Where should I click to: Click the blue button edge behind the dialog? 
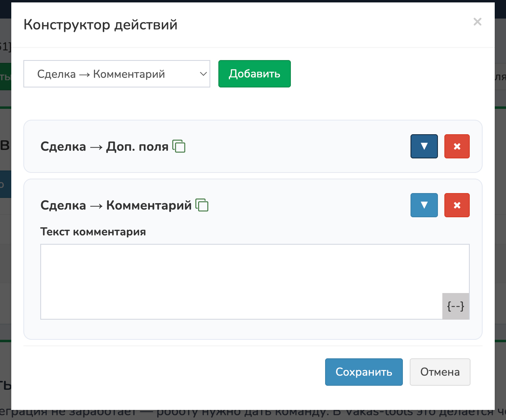[x=5, y=184]
